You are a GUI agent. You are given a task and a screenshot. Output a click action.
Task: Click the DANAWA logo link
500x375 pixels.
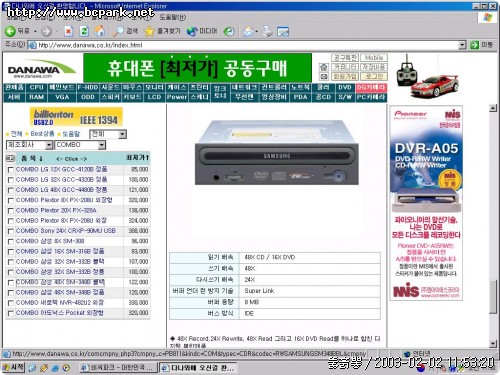pyautogui.click(x=42, y=69)
